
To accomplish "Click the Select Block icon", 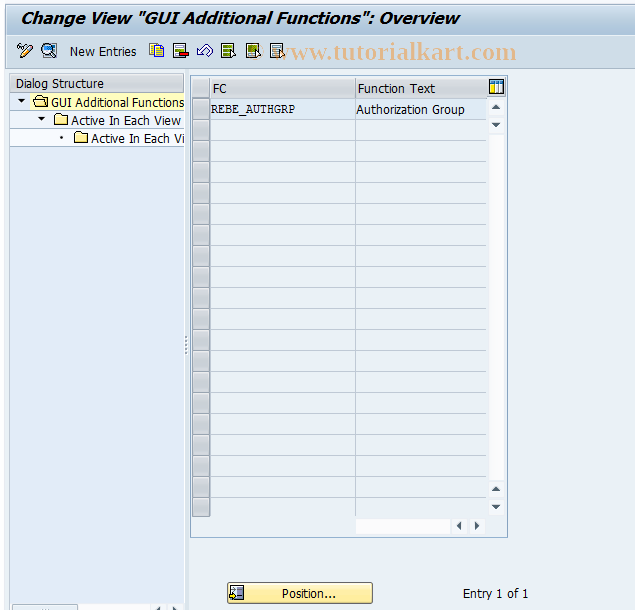I will click(253, 51).
